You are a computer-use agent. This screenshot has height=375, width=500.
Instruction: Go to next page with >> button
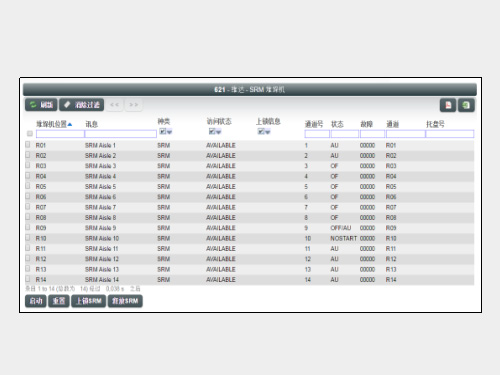134,105
